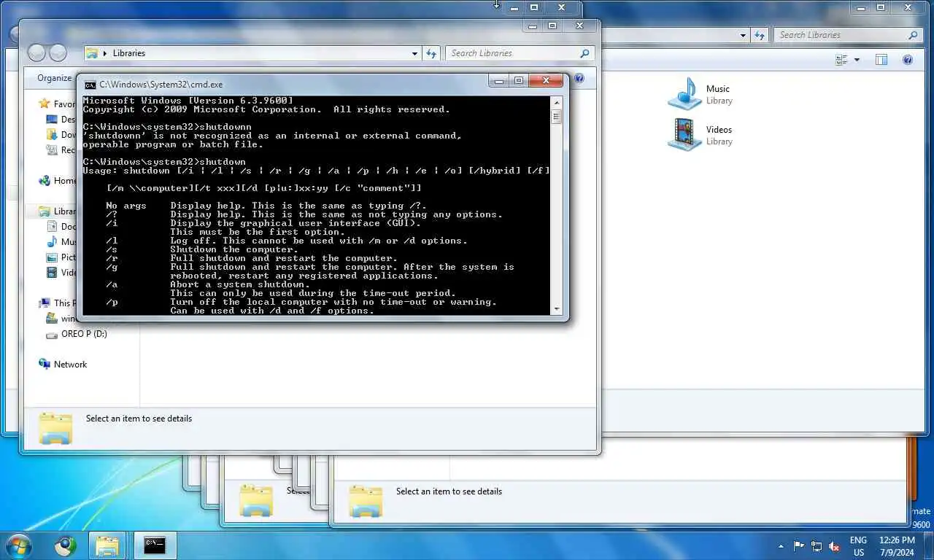This screenshot has height=560, width=934.
Task: Open Recent places in the navigation pane
Action: (x=61, y=150)
